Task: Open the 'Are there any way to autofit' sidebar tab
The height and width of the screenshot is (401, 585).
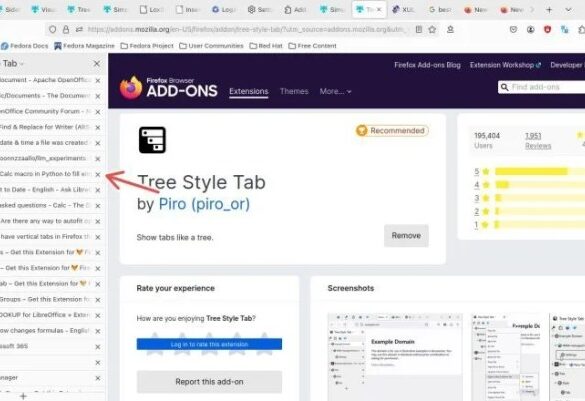Action: (46, 221)
